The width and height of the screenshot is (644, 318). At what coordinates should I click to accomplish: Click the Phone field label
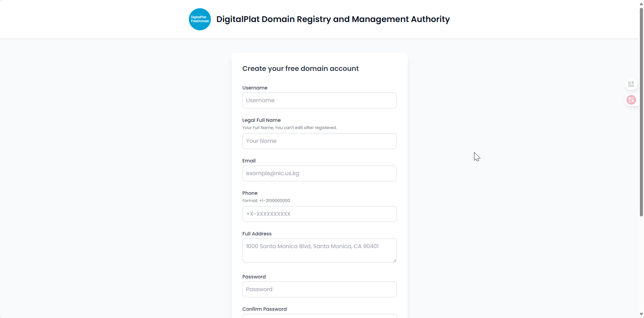250,193
